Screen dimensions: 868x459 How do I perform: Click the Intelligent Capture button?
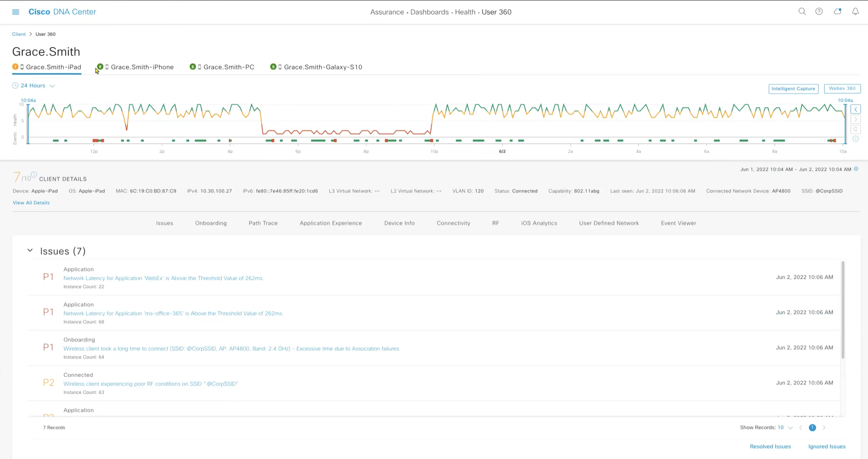coord(793,89)
